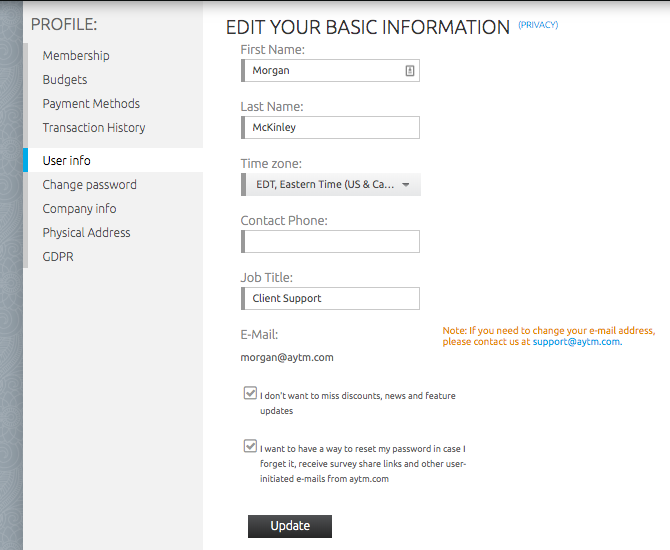Click the autofill icon in First Name field
This screenshot has width=670, height=550.
[409, 71]
